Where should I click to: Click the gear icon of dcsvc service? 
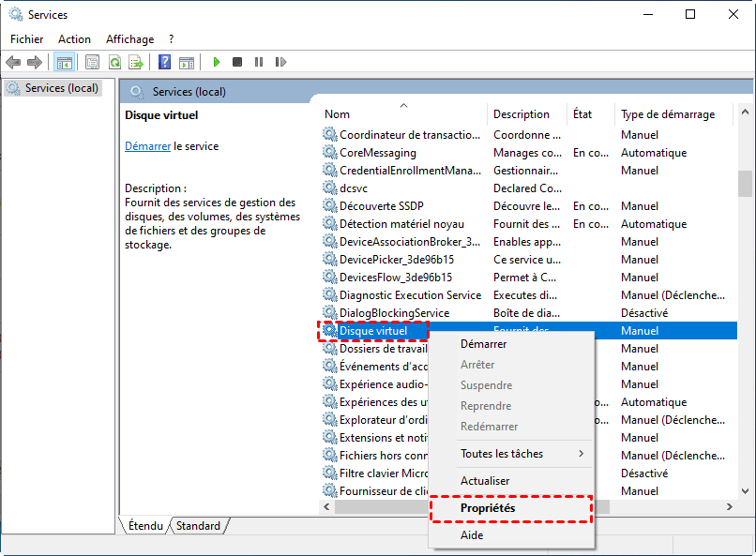[330, 188]
